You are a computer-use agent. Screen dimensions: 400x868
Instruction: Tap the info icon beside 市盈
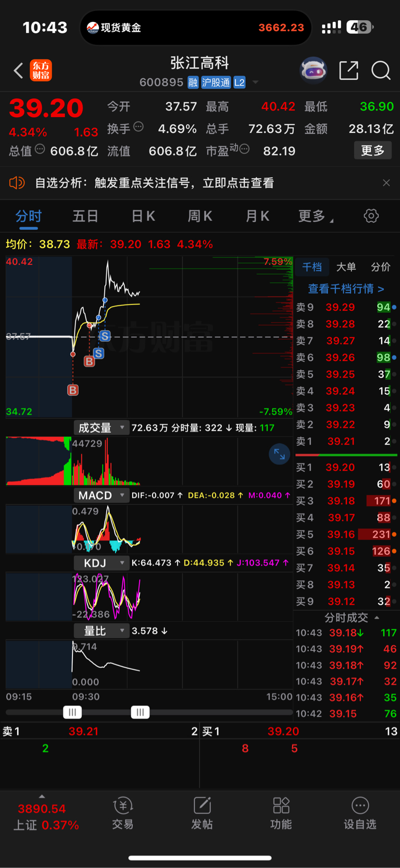[244, 150]
